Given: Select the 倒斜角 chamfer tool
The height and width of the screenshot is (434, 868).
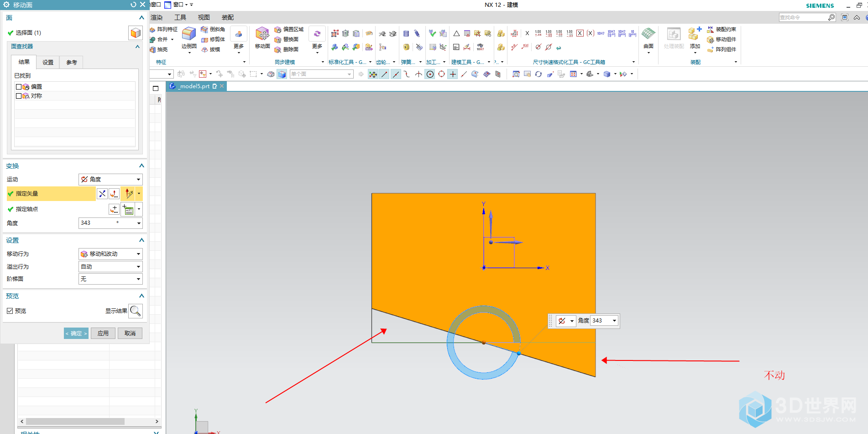Looking at the screenshot, I should (x=213, y=29).
